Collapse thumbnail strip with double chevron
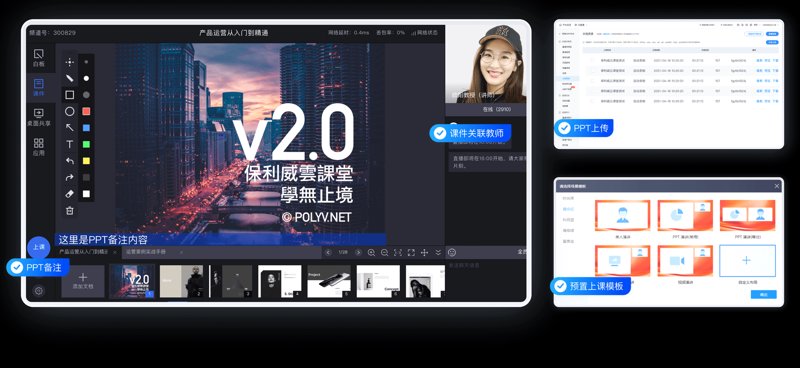The width and height of the screenshot is (800, 368). 438,252
